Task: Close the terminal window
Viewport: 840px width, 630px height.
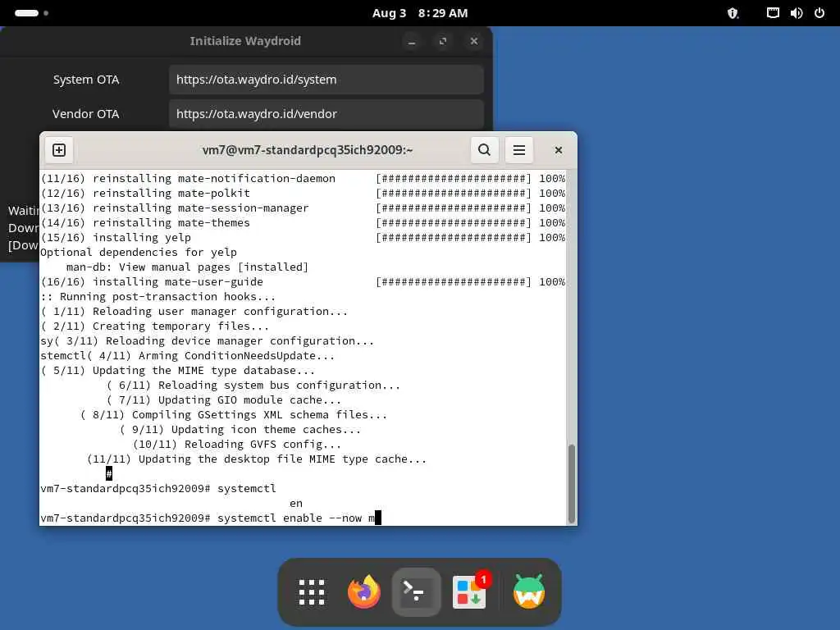Action: [x=558, y=150]
